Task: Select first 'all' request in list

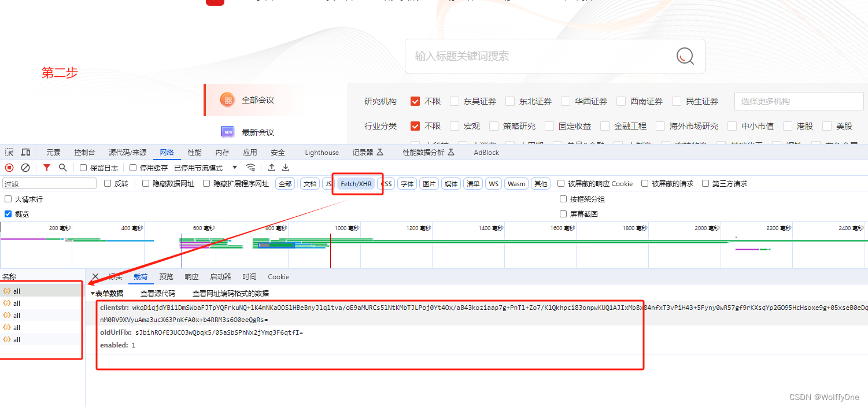Action: click(x=42, y=291)
